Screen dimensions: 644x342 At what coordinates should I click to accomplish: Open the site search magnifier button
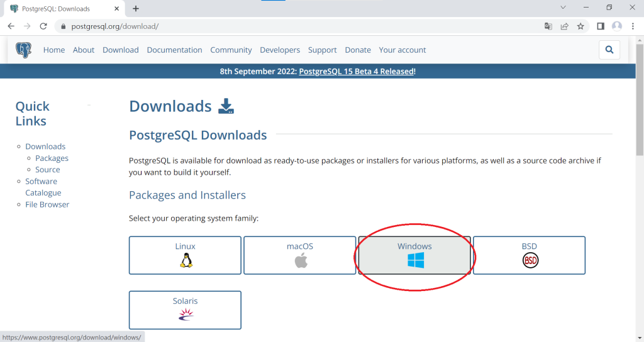[x=609, y=50]
